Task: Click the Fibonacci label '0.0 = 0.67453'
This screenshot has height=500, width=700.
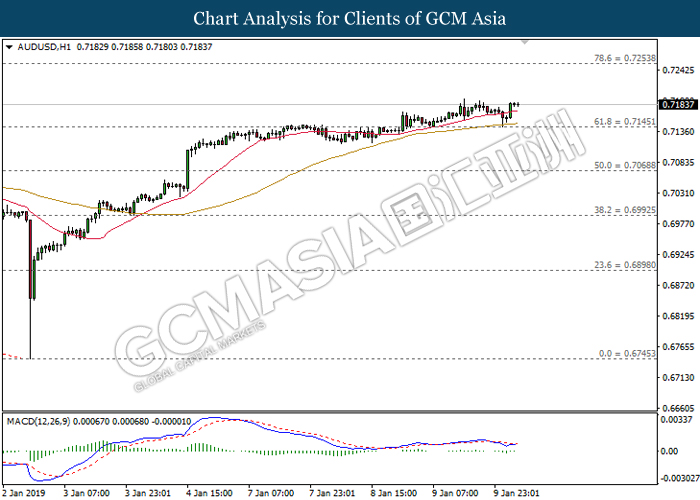Action: pos(627,354)
